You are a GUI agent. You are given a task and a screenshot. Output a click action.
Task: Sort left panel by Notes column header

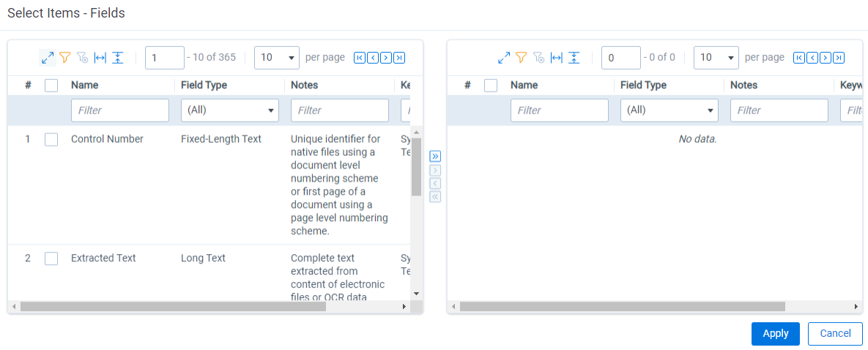pos(305,85)
